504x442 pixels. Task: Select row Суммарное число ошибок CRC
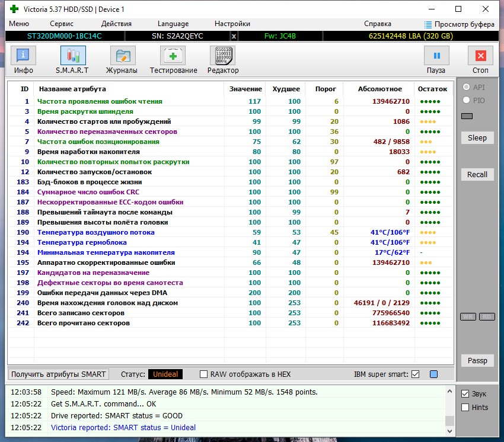(231, 192)
